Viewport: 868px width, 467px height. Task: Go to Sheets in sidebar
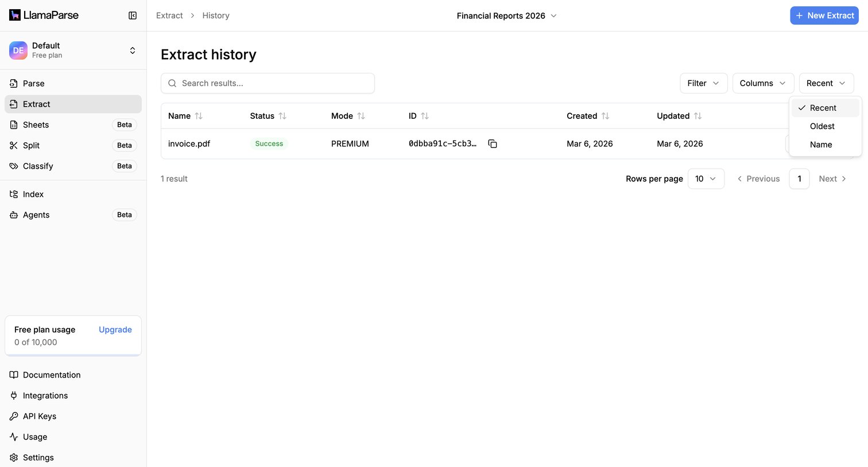coord(73,124)
